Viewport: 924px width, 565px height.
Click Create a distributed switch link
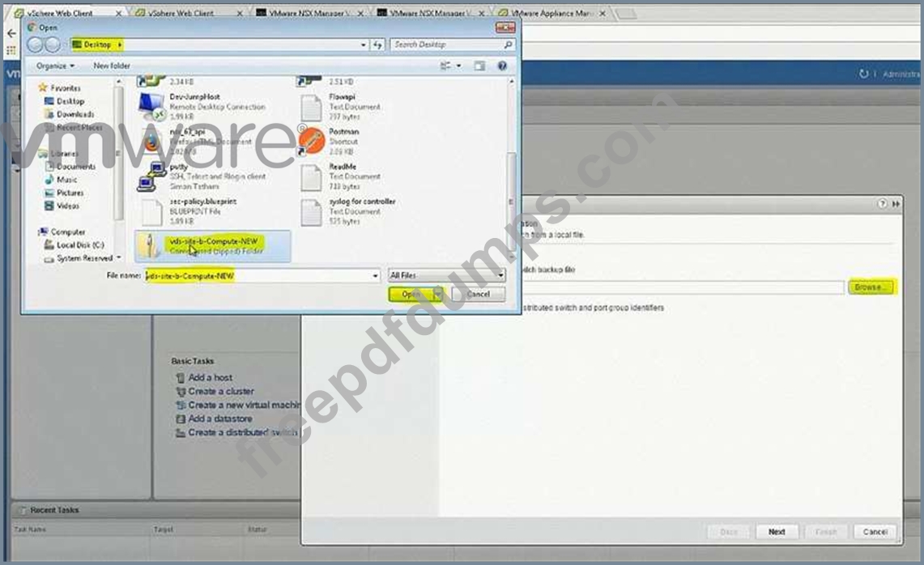(x=243, y=432)
